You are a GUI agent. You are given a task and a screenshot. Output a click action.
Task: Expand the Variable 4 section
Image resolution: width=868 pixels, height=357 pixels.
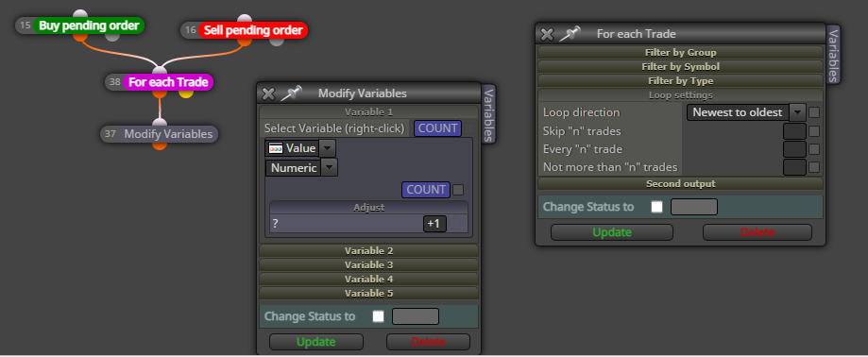pos(368,279)
